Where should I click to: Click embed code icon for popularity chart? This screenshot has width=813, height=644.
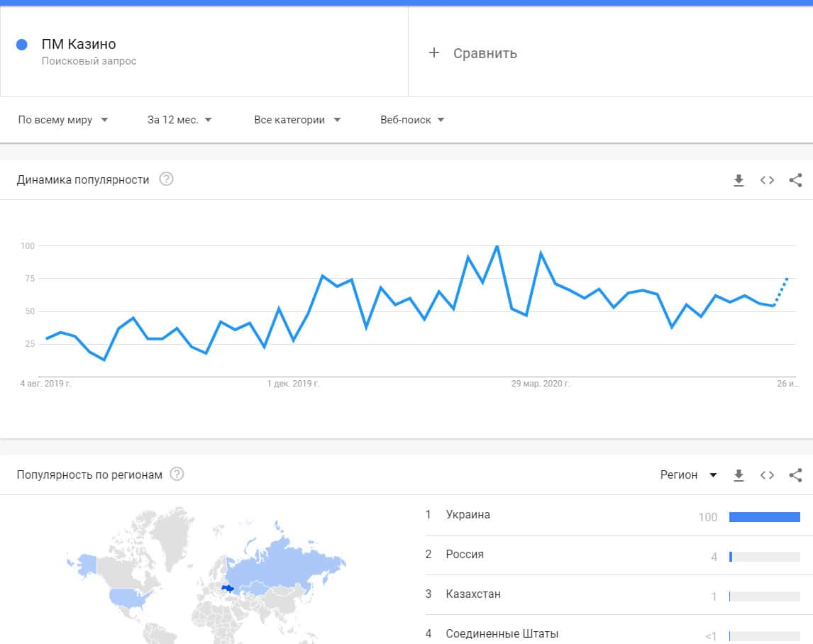[x=767, y=180]
